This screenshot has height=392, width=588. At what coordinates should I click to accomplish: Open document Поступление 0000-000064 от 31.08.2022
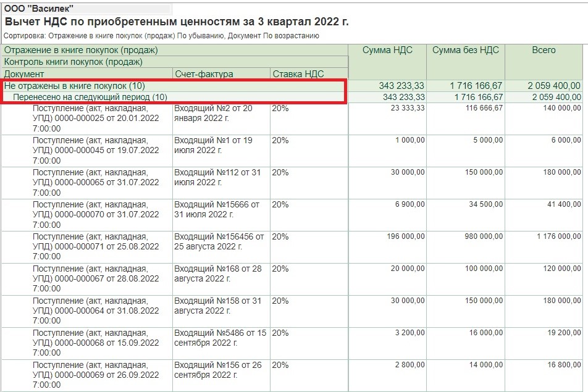click(x=96, y=311)
